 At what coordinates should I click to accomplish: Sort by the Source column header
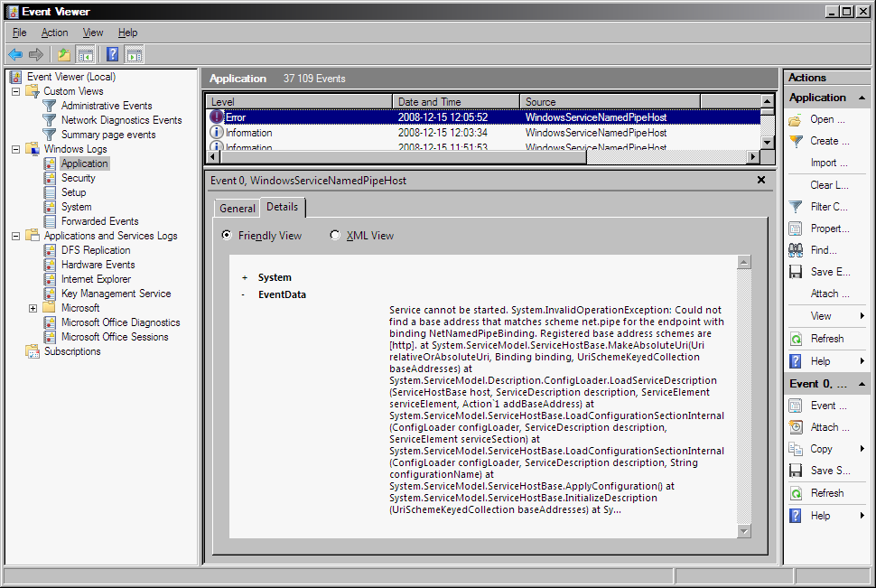610,102
